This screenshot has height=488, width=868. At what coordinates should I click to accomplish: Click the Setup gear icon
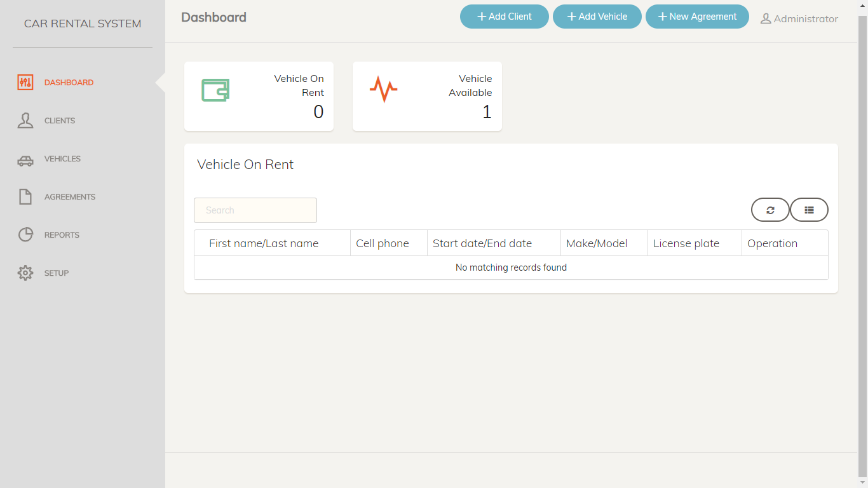(25, 273)
